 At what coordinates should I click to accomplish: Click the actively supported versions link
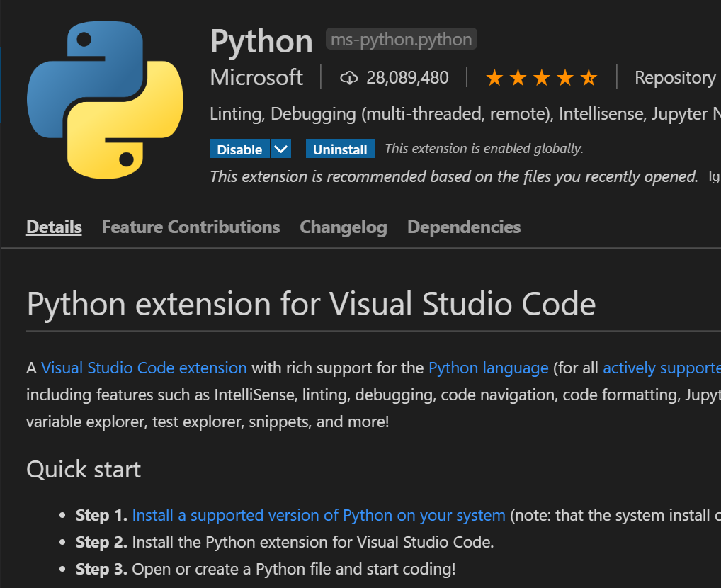662,368
